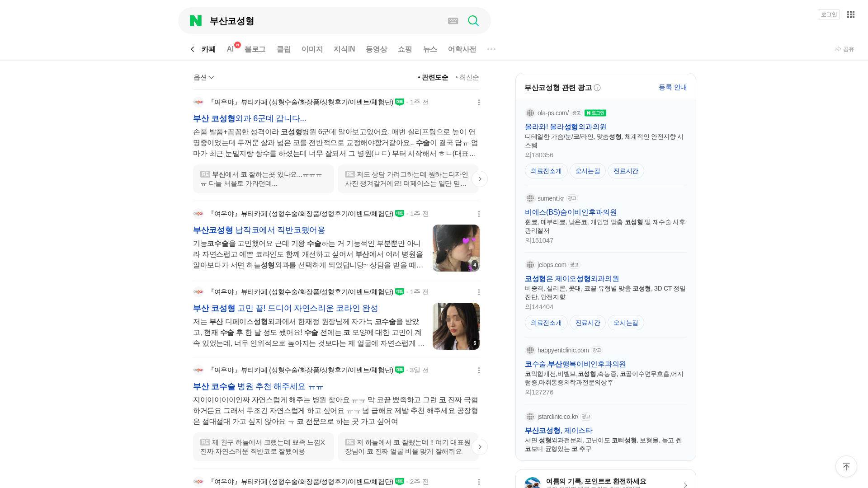This screenshot has height=488, width=868.
Task: Click the back arrow before 카페 tab
Action: point(192,49)
